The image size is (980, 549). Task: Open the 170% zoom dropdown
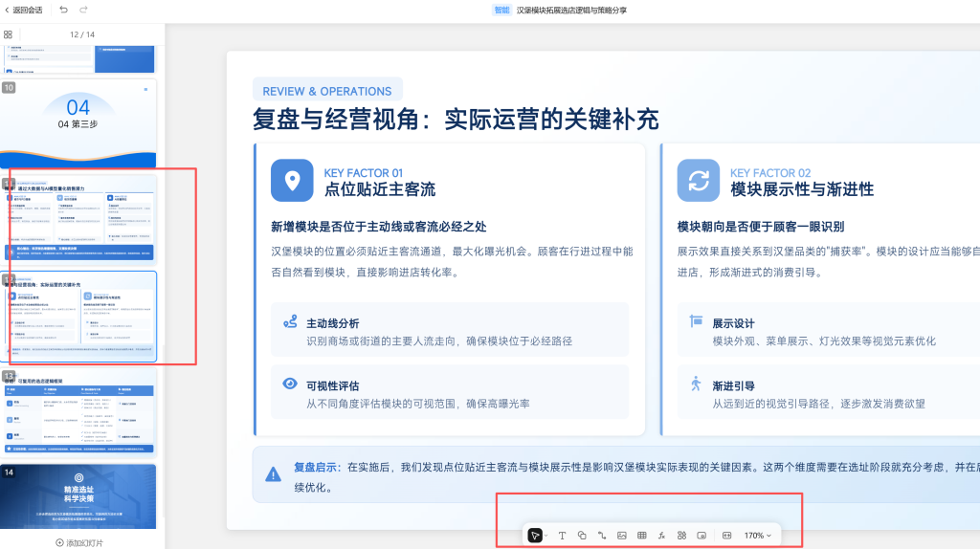coord(758,536)
